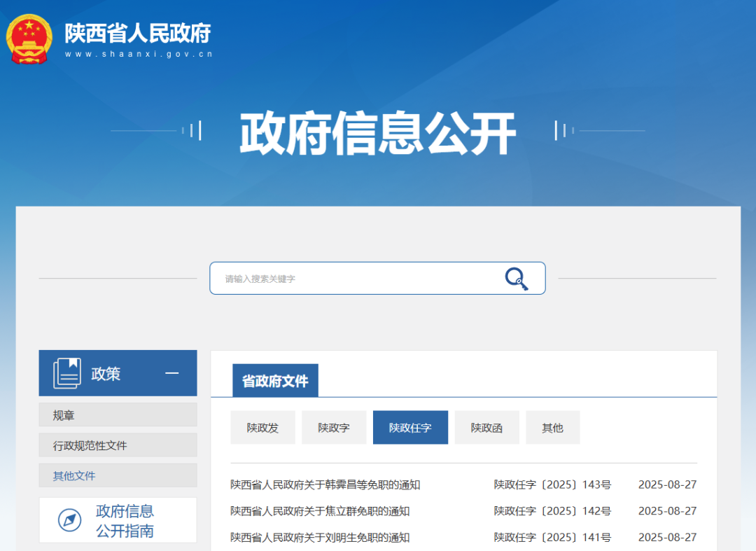Click the 2025-08-27 date of notice 142号
Viewport: 756px width, 551px height.
tap(668, 511)
